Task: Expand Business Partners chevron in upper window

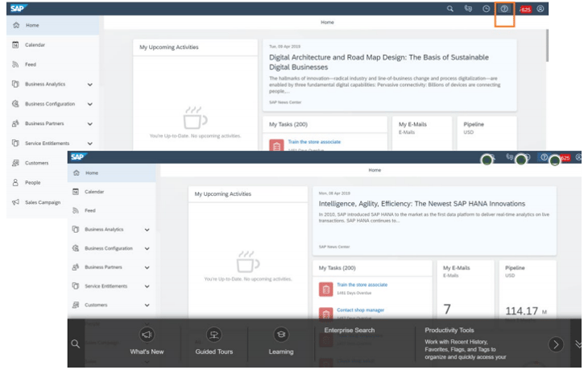Action: point(90,124)
